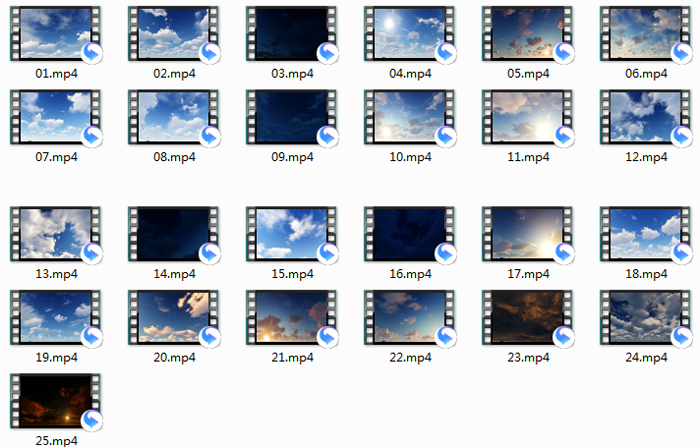Click the shortcut arrow overlay on 06.mp4
Screen dimensions: 700x447
click(x=681, y=52)
